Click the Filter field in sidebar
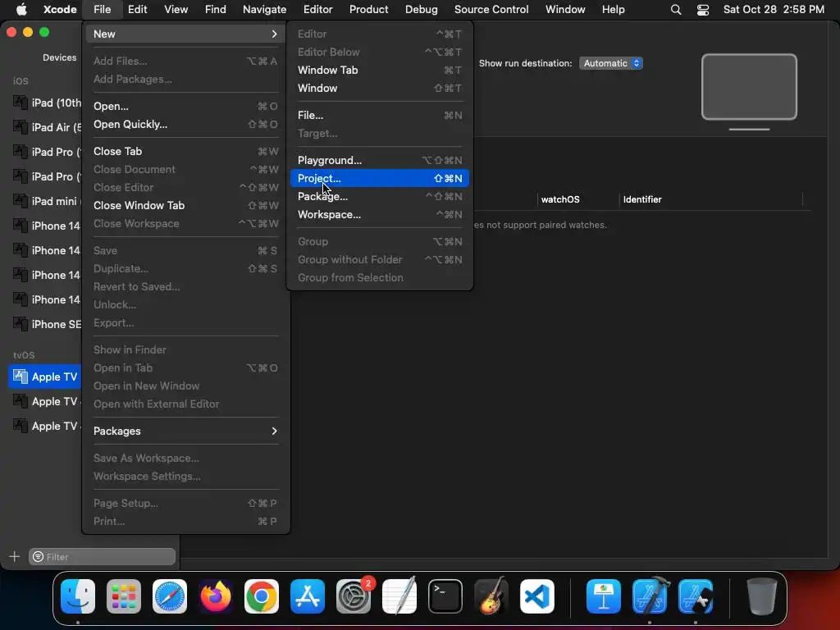Image resolution: width=840 pixels, height=630 pixels. [103, 557]
